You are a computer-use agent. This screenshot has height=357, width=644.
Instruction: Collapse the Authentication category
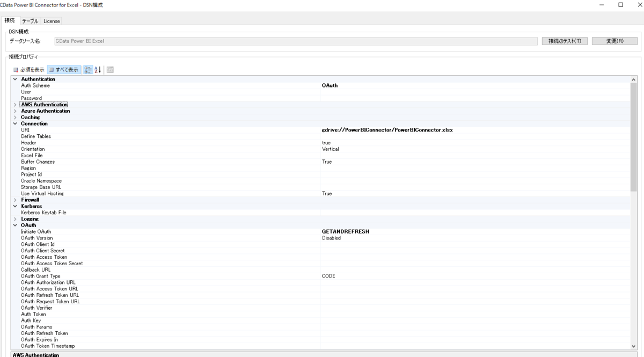15,79
